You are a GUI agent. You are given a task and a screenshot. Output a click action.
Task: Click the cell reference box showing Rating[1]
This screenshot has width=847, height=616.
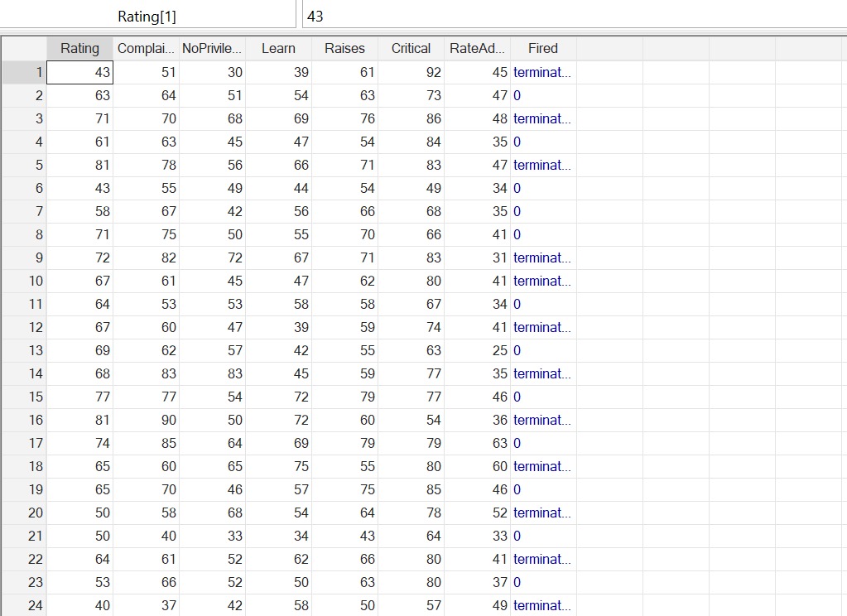(x=149, y=15)
